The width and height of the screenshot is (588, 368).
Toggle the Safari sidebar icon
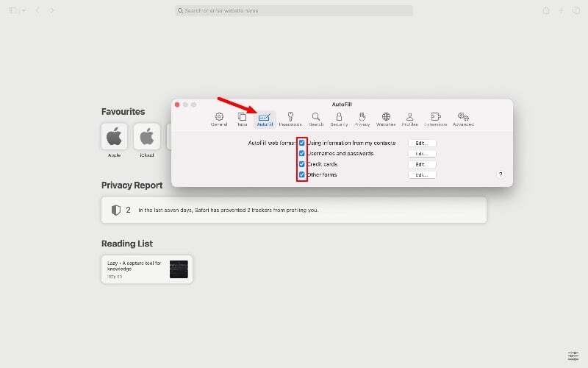tap(13, 10)
